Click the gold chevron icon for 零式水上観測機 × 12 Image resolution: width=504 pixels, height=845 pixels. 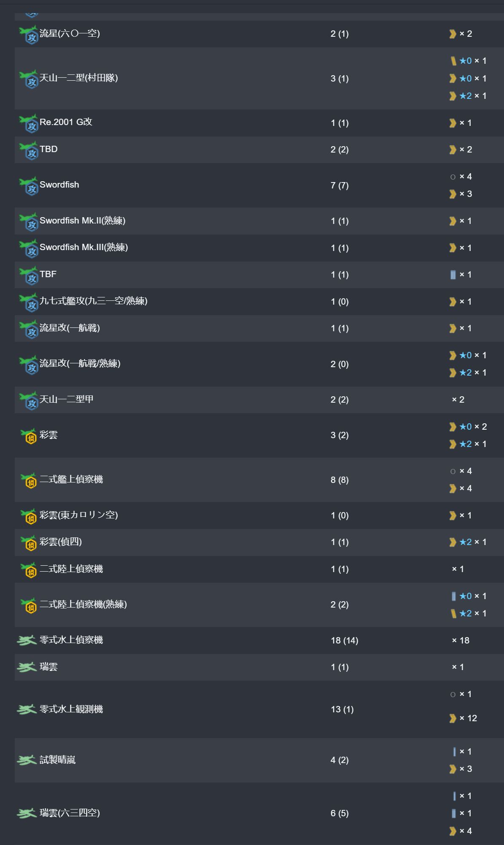coord(453,718)
